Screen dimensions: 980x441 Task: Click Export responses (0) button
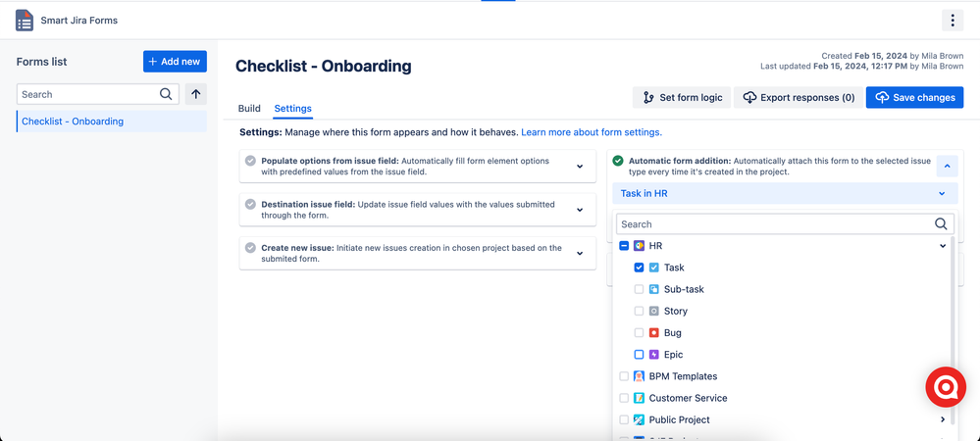pos(799,97)
